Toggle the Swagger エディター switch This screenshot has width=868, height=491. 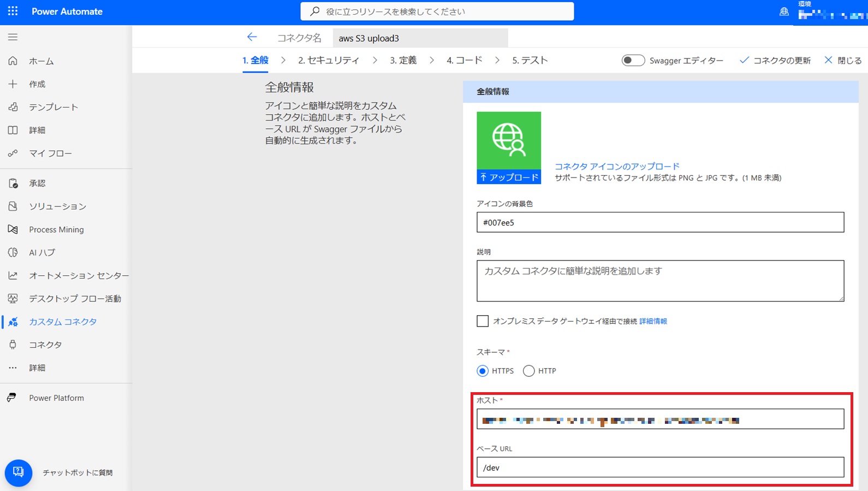pos(633,60)
